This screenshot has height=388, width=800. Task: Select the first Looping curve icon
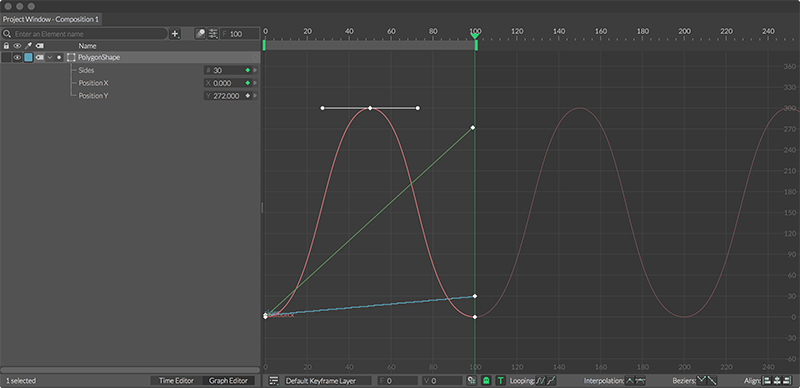click(541, 380)
